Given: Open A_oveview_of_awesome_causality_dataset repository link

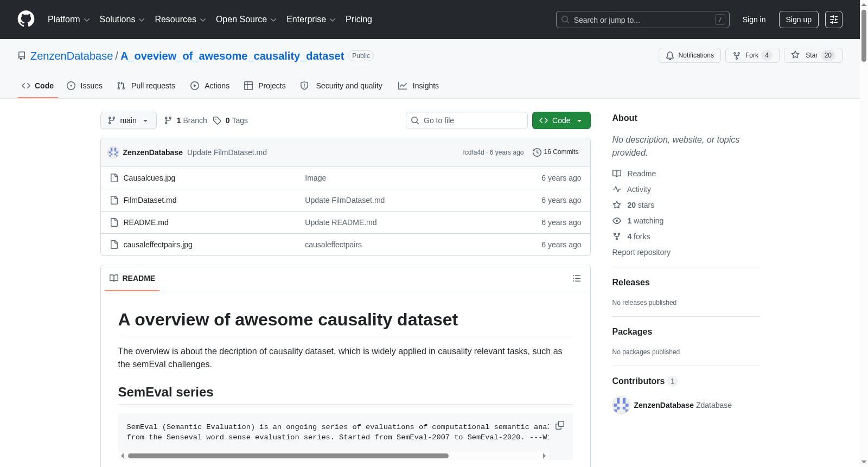Looking at the screenshot, I should [x=232, y=56].
